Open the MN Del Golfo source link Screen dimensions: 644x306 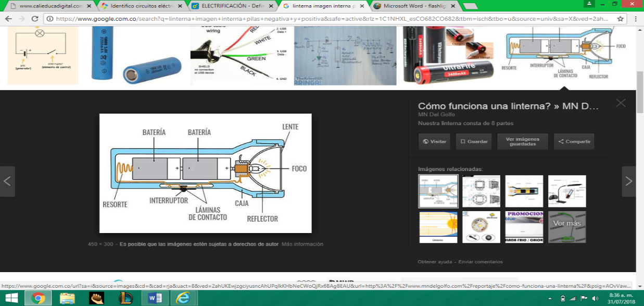[436, 115]
